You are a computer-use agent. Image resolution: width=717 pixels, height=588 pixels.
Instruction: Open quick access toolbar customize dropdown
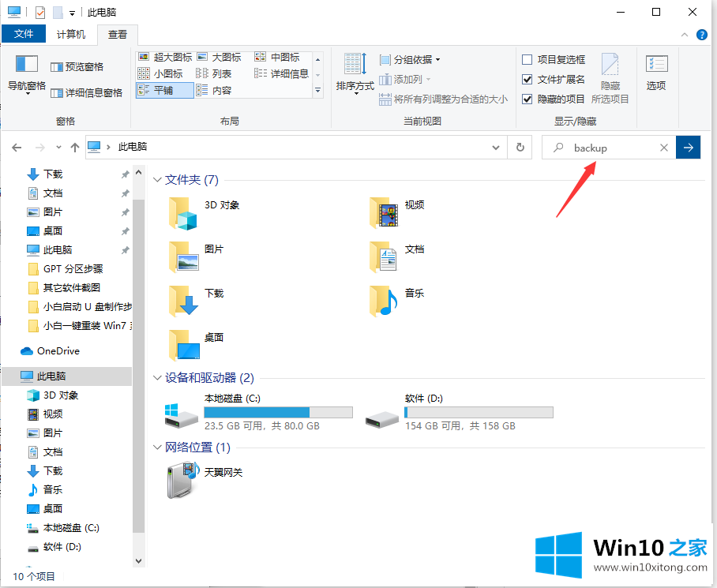pyautogui.click(x=72, y=13)
